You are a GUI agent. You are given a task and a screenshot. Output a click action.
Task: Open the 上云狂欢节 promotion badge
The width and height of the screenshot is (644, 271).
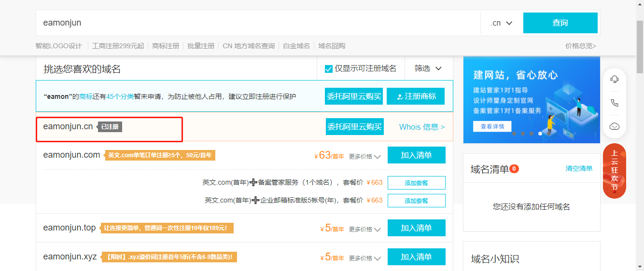(615, 171)
